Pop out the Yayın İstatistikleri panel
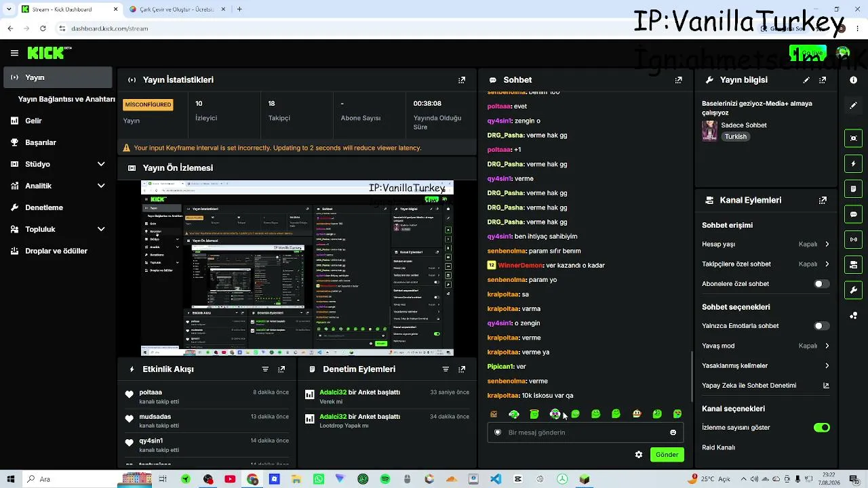 tap(462, 80)
